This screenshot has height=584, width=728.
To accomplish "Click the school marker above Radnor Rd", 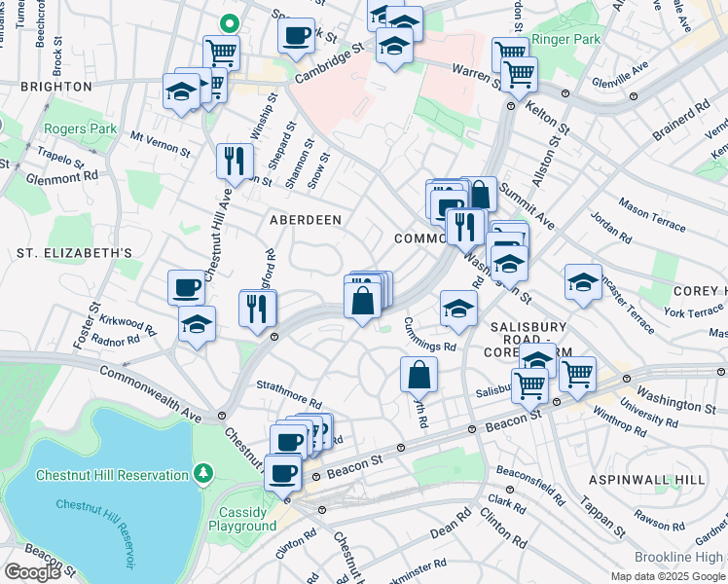I will (x=197, y=327).
